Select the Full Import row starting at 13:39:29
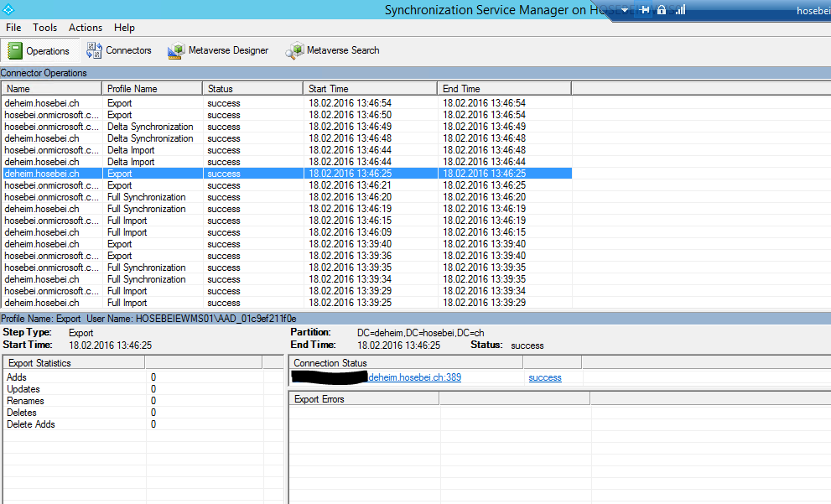 [287, 291]
